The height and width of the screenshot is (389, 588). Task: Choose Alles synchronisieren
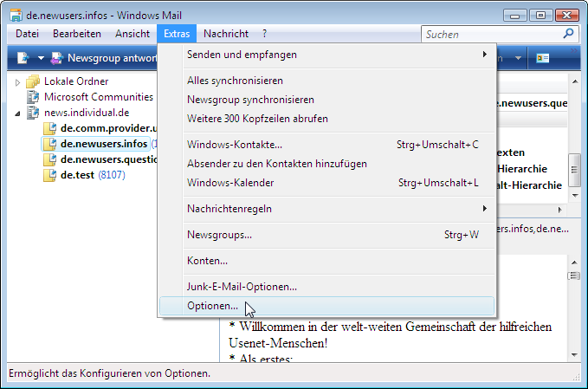[x=327, y=81]
